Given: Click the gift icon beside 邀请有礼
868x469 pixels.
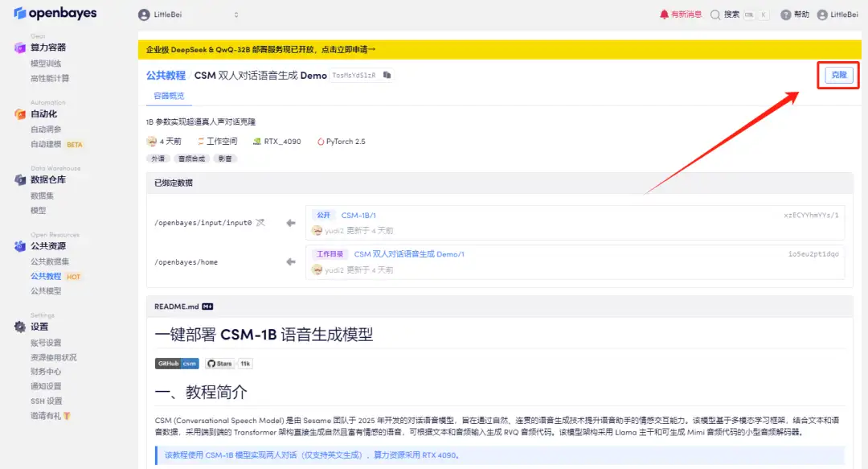Looking at the screenshot, I should (67, 415).
